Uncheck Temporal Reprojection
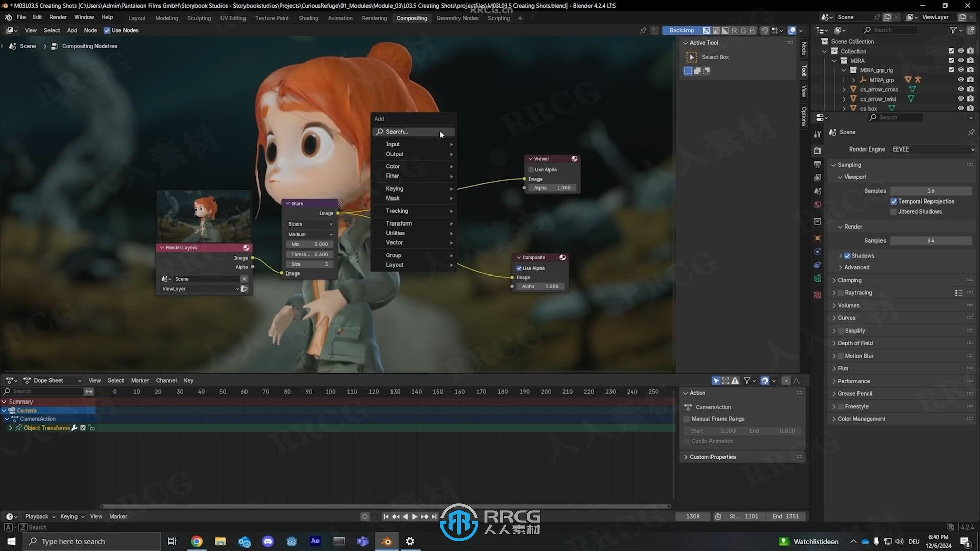980x551 pixels. pyautogui.click(x=894, y=202)
